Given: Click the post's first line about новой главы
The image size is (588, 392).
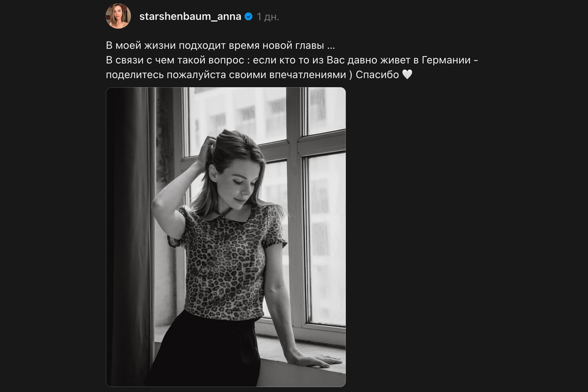Looking at the screenshot, I should click(221, 46).
